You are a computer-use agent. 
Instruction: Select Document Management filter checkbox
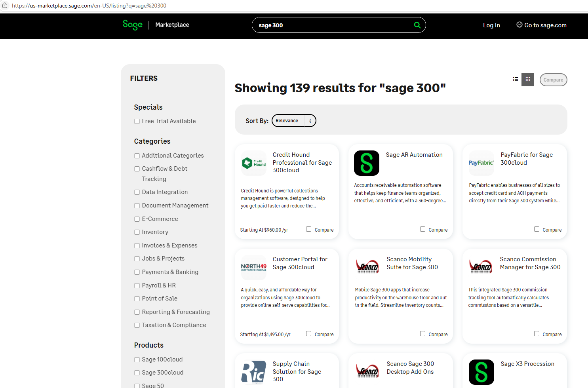[137, 206]
